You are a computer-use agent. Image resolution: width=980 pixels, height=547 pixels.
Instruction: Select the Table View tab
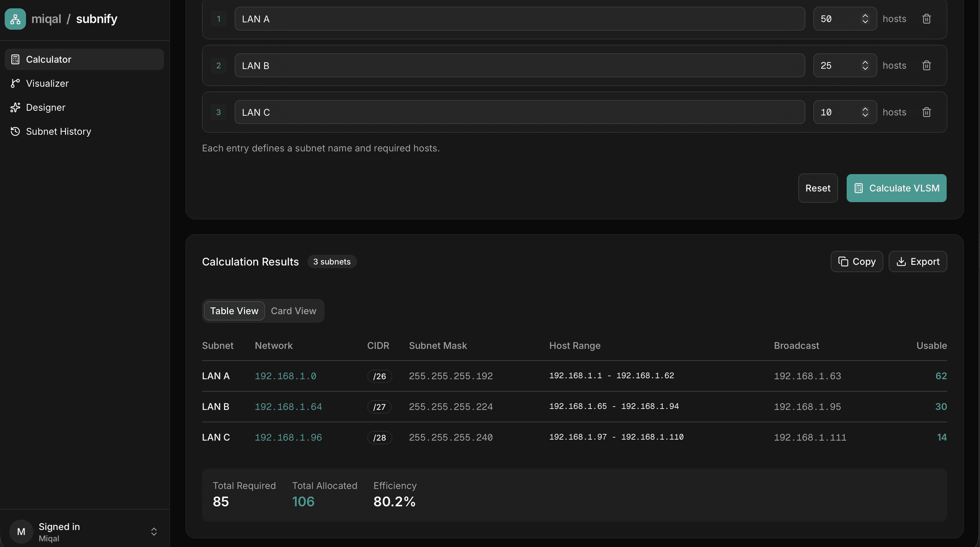pyautogui.click(x=234, y=311)
